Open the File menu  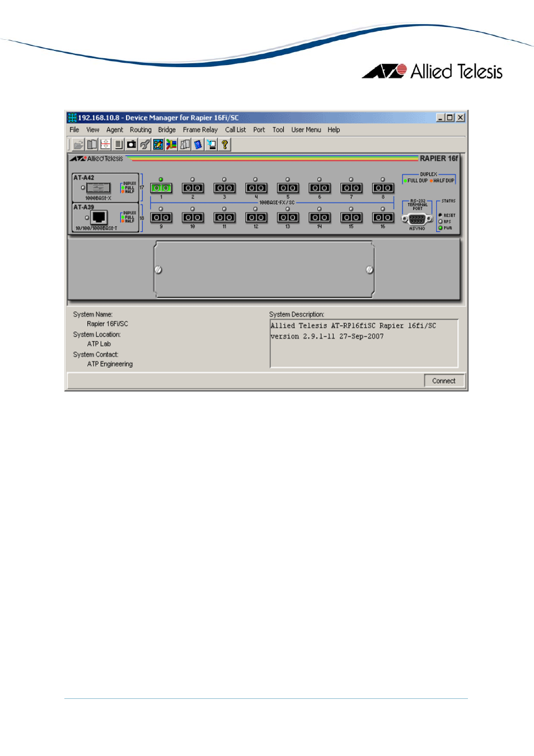coord(74,129)
